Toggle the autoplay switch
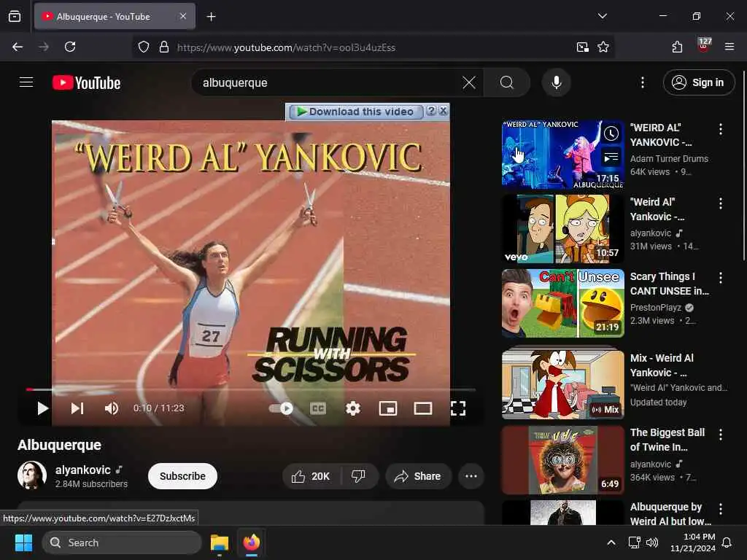The width and height of the screenshot is (747, 560). (282, 408)
